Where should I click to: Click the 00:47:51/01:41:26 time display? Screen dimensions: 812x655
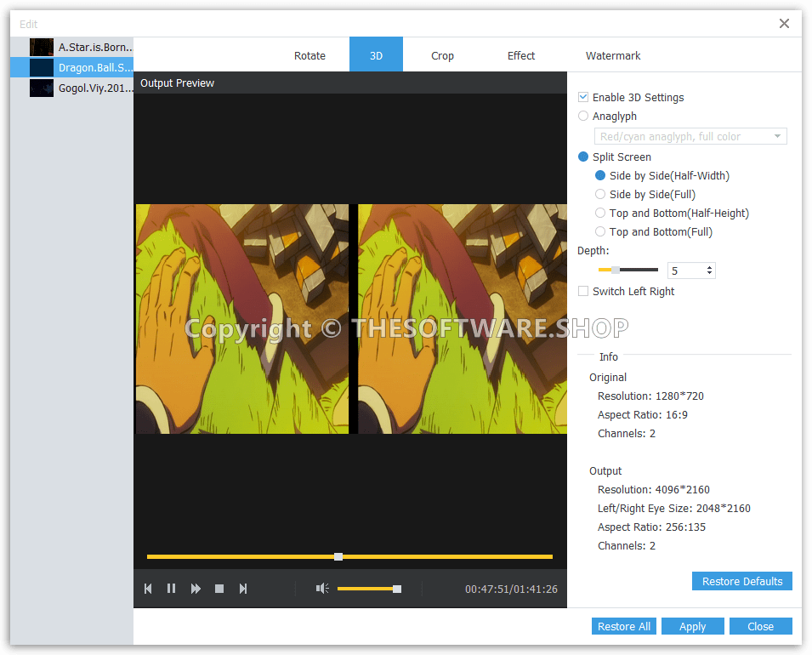tap(511, 589)
